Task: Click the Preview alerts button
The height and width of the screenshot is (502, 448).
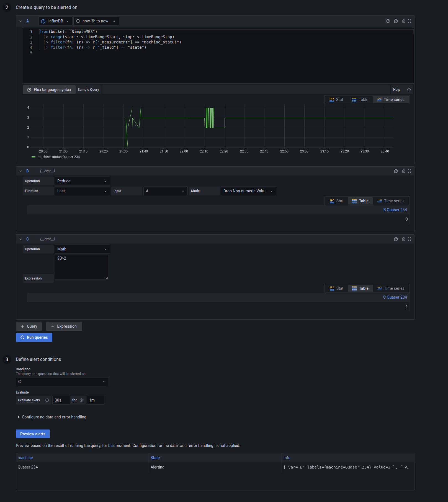Action: point(33,434)
